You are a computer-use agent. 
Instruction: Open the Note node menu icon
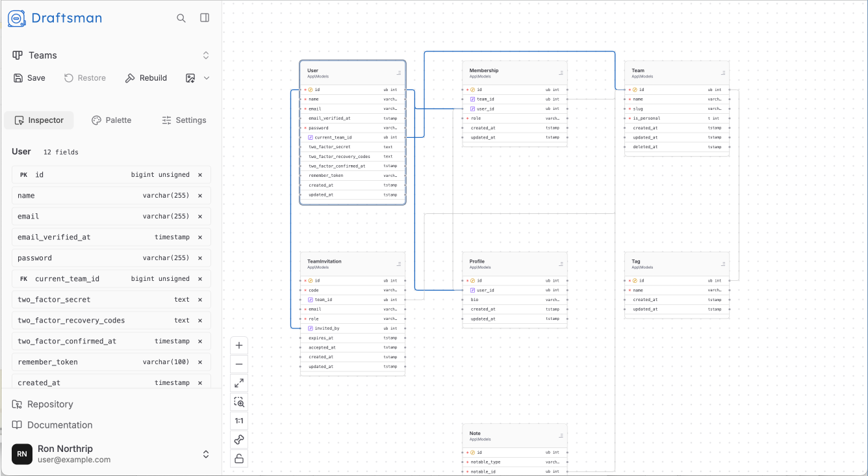(561, 436)
